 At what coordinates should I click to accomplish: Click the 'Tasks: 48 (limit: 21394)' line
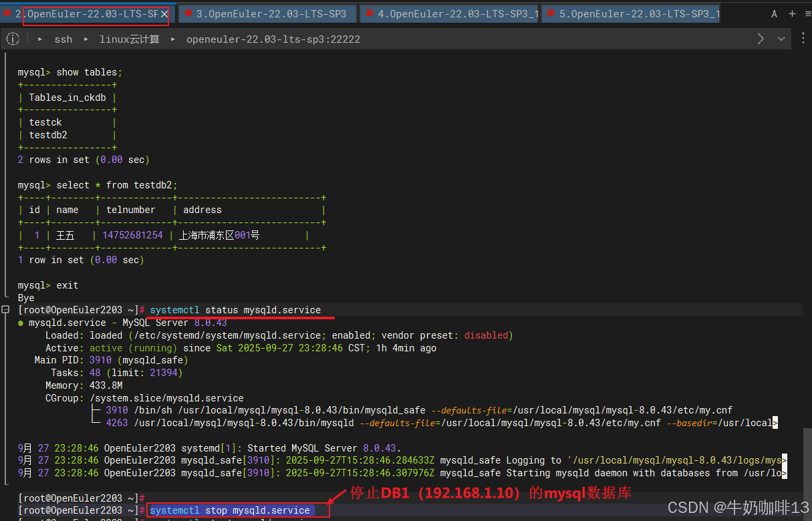click(117, 373)
